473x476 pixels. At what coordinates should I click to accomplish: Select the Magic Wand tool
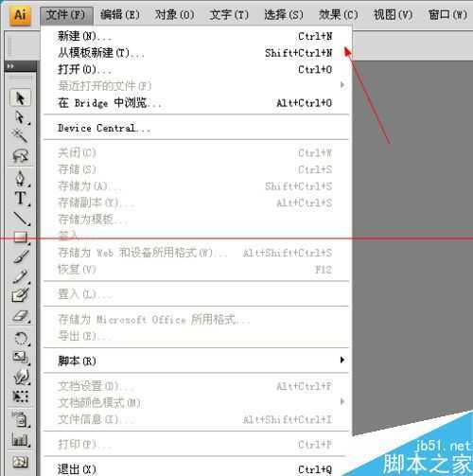(x=20, y=136)
